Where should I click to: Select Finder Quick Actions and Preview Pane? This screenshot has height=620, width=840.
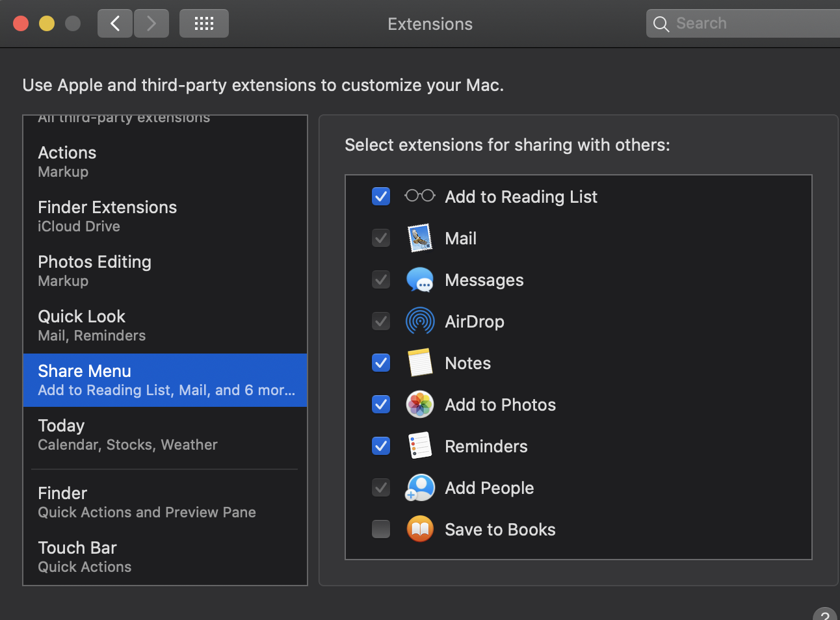pyautogui.click(x=165, y=502)
